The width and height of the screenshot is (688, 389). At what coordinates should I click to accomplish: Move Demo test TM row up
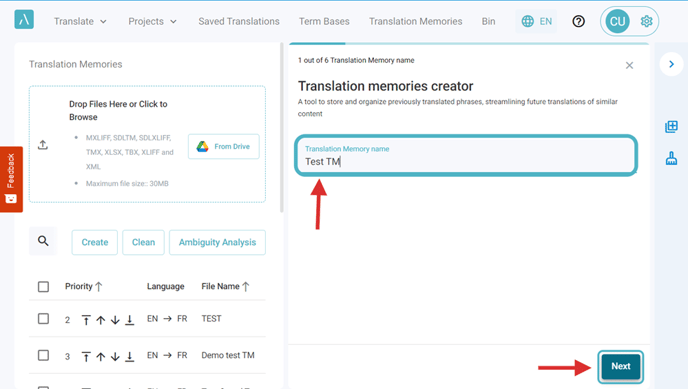click(x=100, y=357)
